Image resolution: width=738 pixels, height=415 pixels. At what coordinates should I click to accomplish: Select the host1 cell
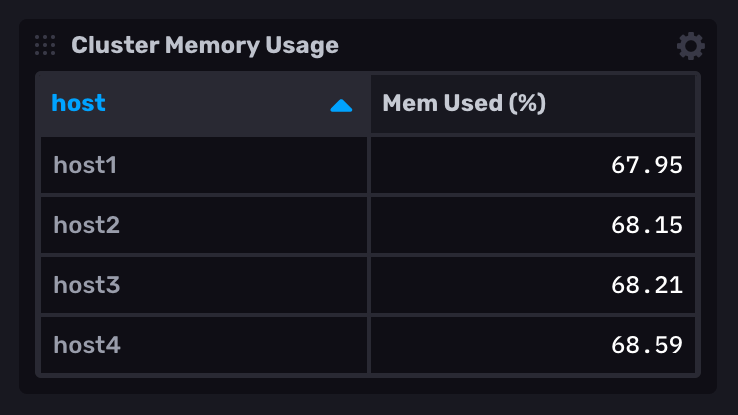coord(85,165)
